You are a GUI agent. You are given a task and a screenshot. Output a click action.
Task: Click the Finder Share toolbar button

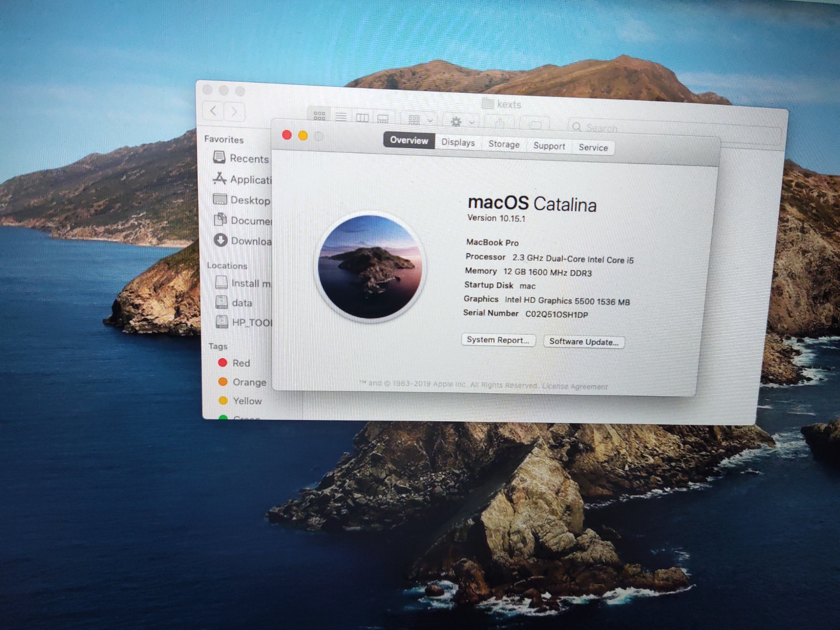click(499, 123)
